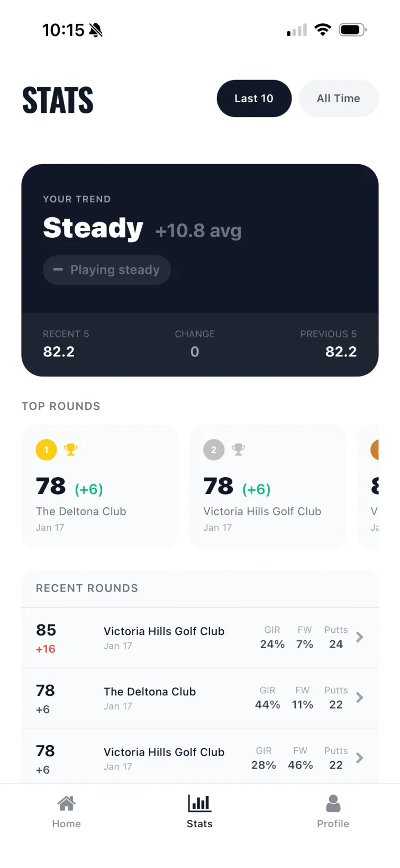
Task: Click the Wi-Fi icon in status bar
Action: tap(323, 30)
